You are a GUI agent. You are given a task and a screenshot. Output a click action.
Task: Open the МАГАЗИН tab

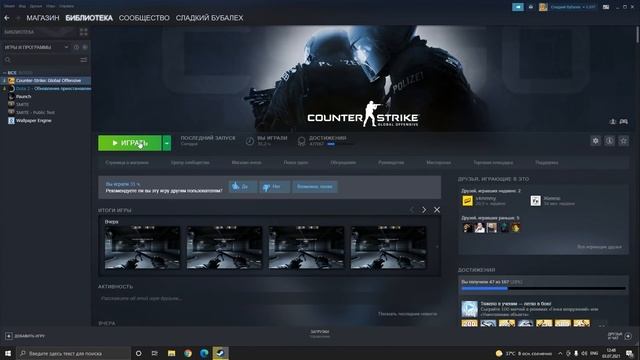[43, 18]
